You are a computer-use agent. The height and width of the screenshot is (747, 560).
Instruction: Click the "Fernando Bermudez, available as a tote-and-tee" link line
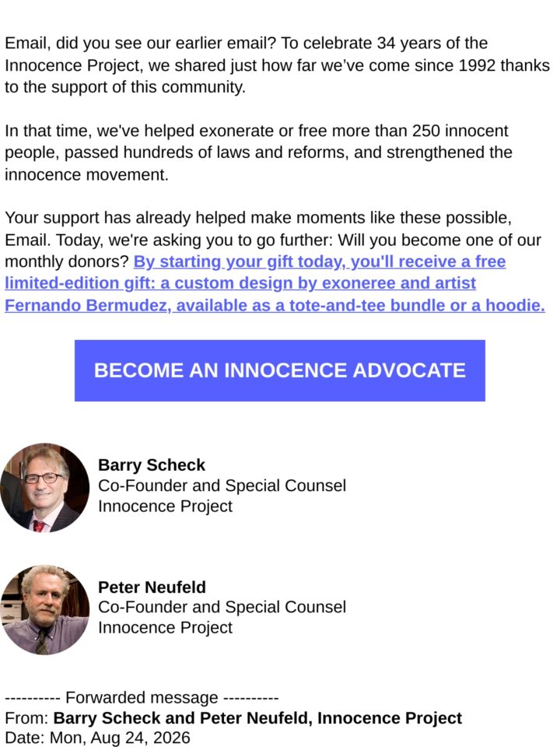tap(275, 305)
